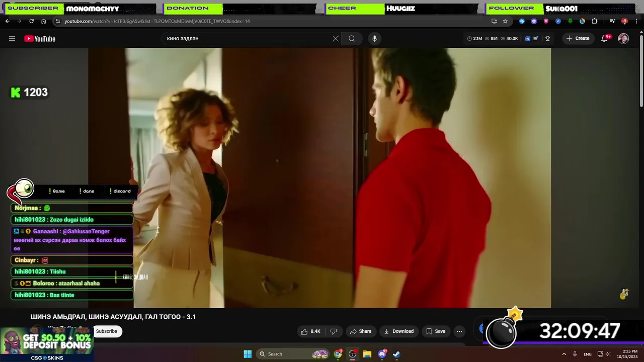This screenshot has height=362, width=644.
Task: Click the list icon in stats bar
Action: point(536,39)
